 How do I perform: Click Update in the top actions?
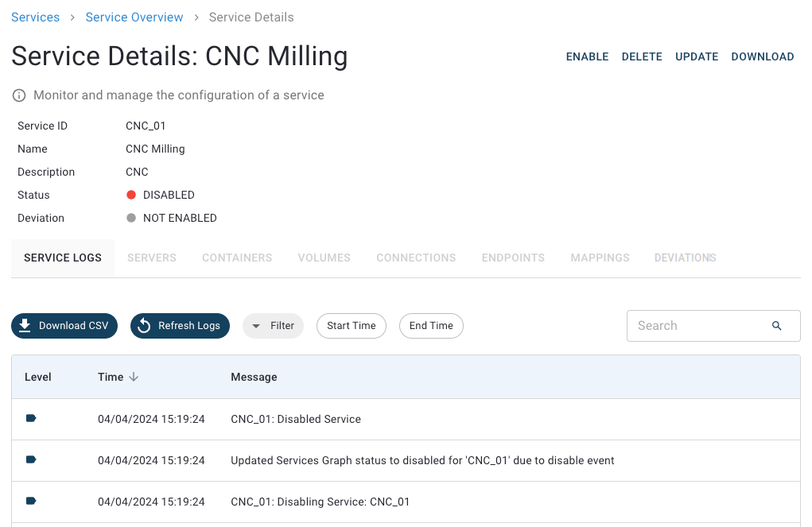click(697, 57)
